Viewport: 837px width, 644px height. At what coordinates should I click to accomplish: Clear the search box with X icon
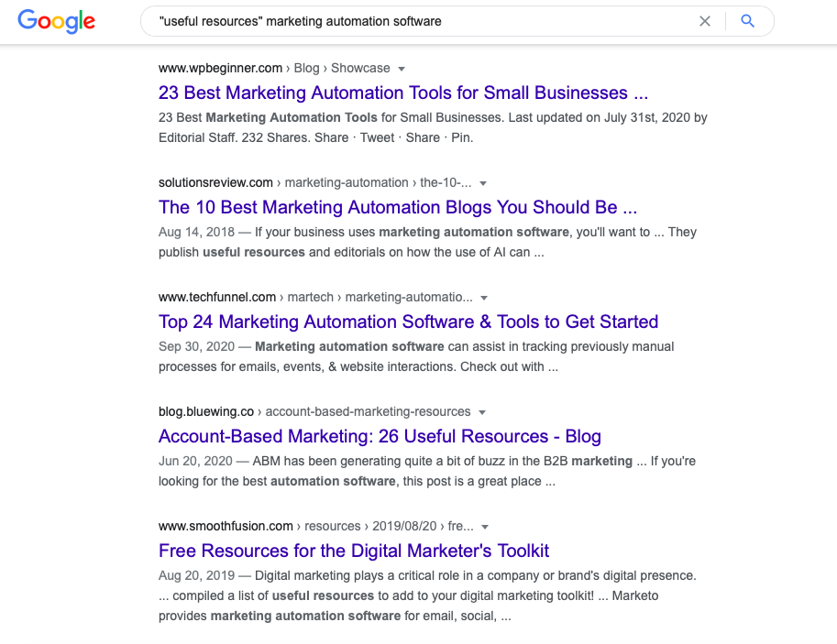pyautogui.click(x=705, y=21)
